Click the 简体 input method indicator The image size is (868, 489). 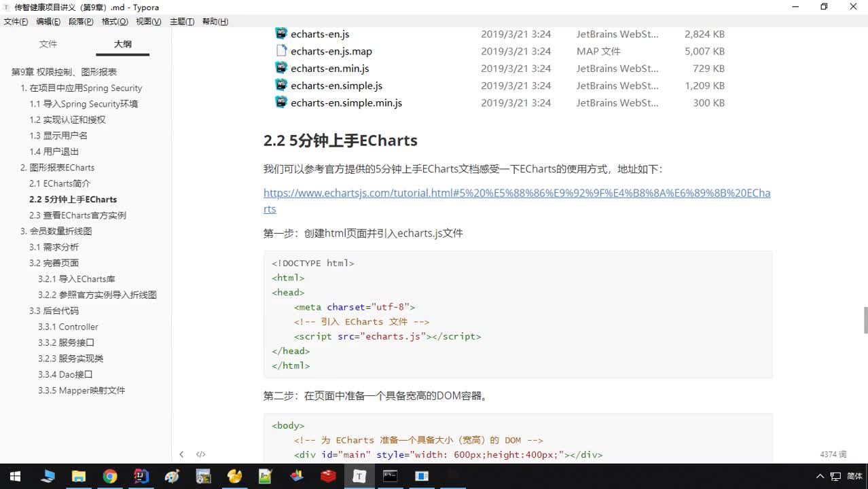coord(855,476)
